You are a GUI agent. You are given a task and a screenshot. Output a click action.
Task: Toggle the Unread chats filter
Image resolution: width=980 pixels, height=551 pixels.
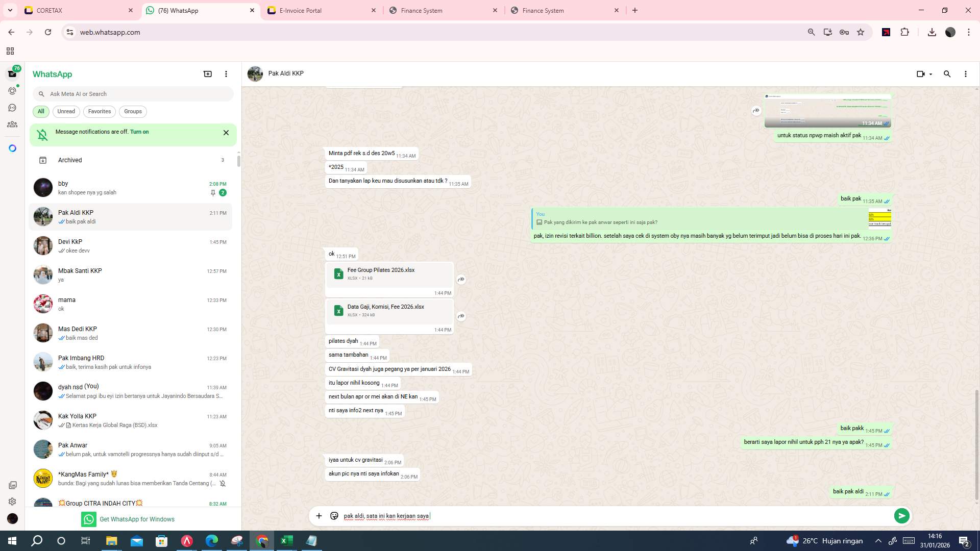tap(66, 111)
